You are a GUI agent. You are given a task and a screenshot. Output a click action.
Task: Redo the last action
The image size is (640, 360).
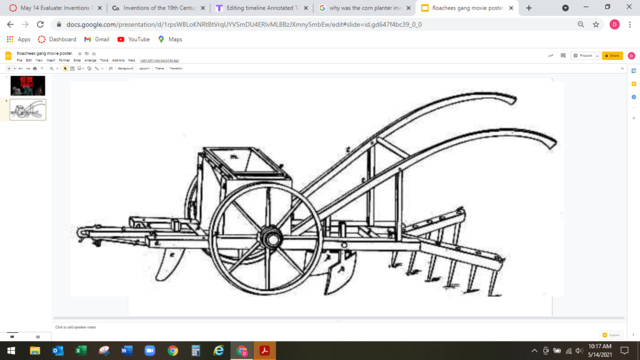click(28, 69)
